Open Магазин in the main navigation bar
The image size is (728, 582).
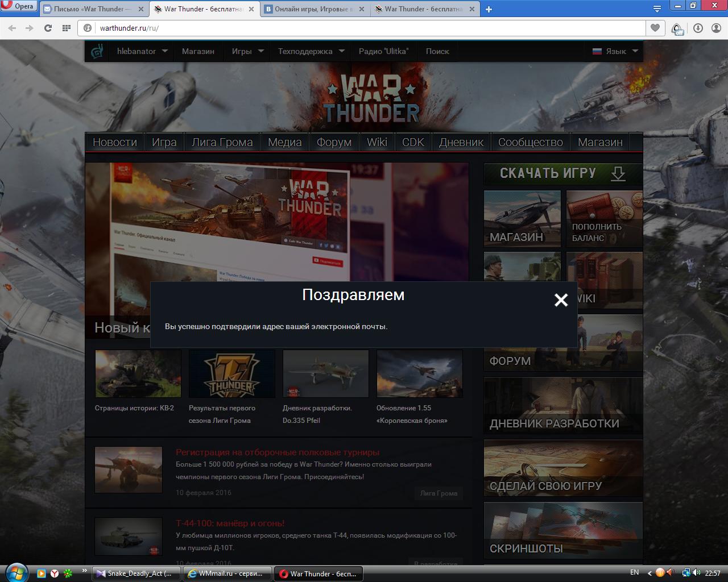(600, 142)
